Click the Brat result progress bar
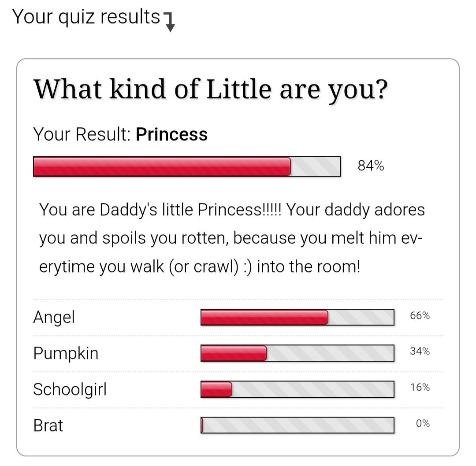Screen dimensions: 476x466 [297, 425]
